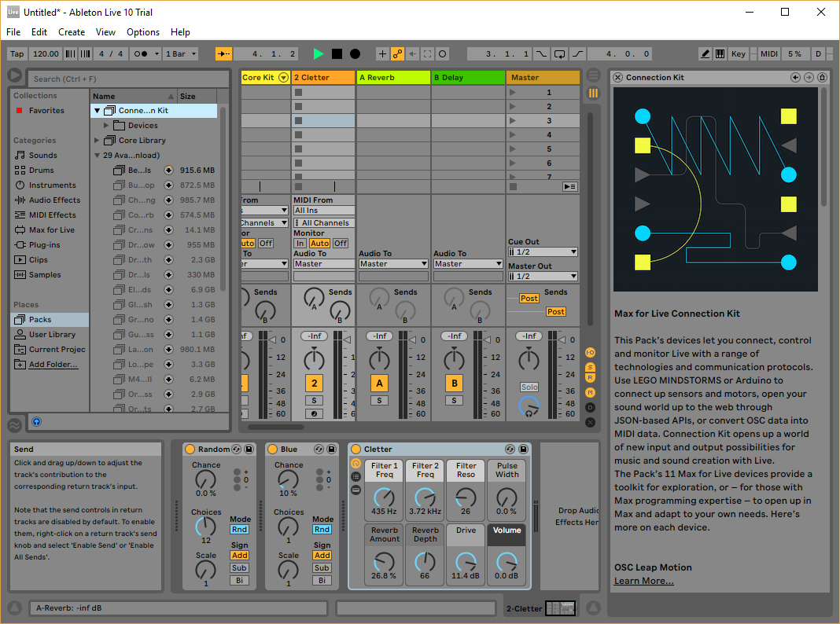Toggle the Sends section show button

click(x=590, y=367)
